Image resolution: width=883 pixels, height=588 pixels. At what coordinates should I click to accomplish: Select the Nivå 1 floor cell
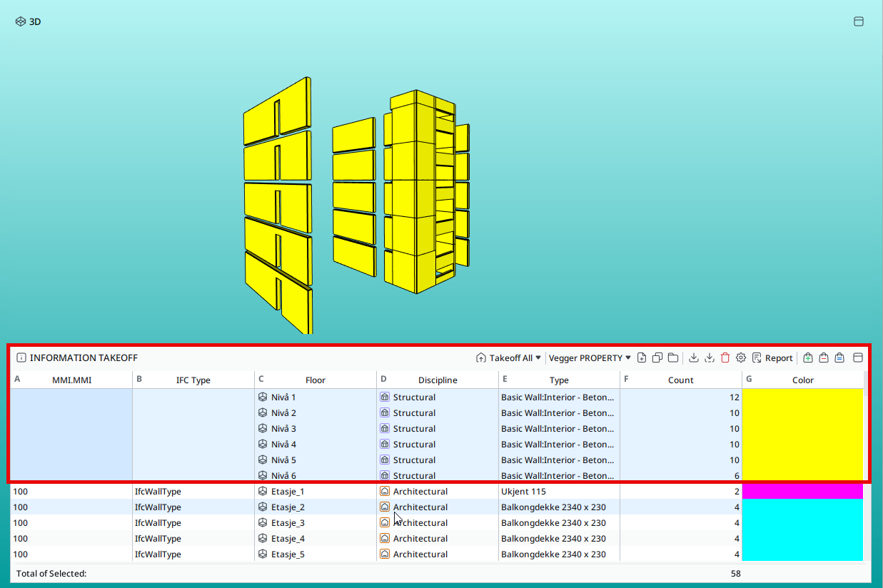click(316, 397)
